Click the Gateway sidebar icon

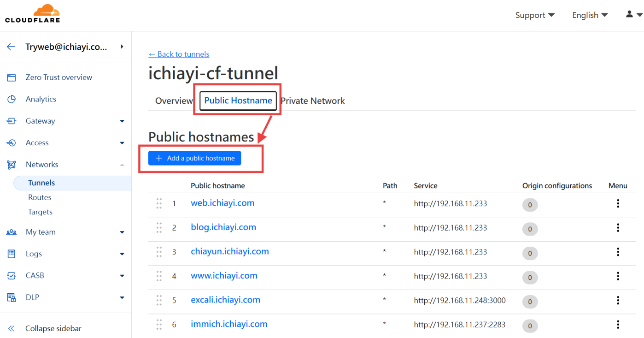click(12, 121)
